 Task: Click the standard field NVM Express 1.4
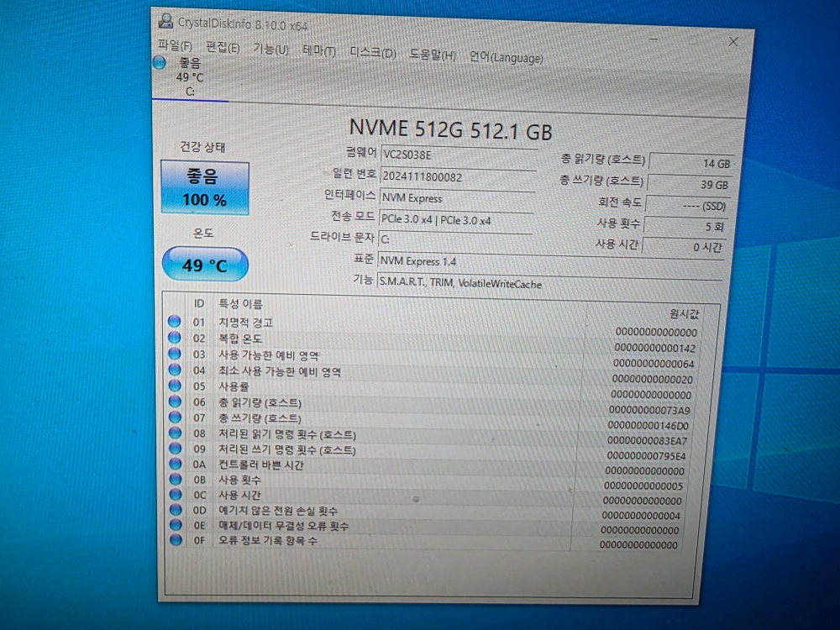click(x=550, y=261)
